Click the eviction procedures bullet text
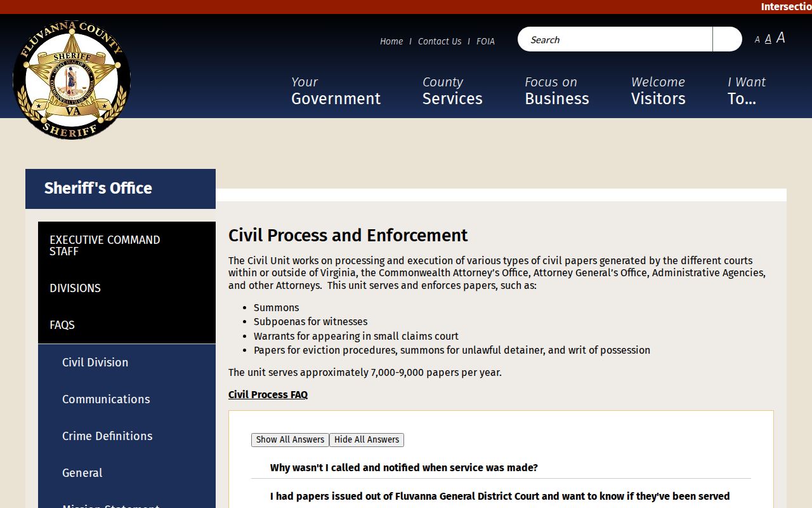The height and width of the screenshot is (508, 812). [452, 351]
